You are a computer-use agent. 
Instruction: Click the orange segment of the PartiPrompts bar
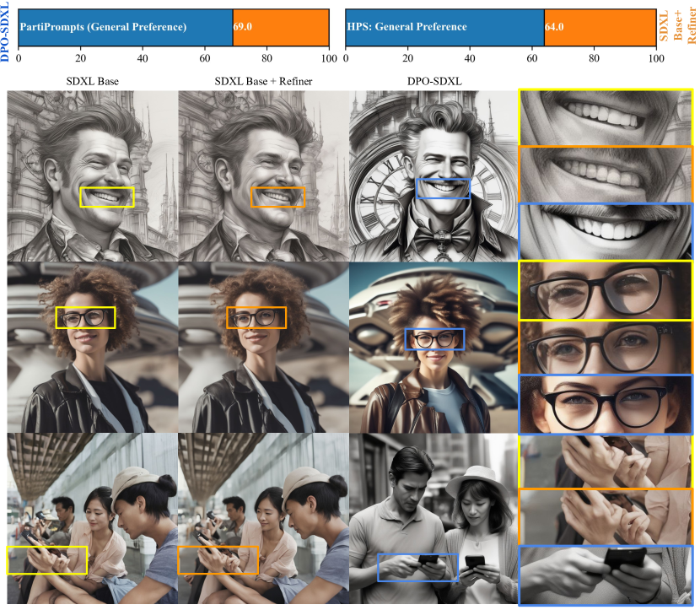pos(281,27)
